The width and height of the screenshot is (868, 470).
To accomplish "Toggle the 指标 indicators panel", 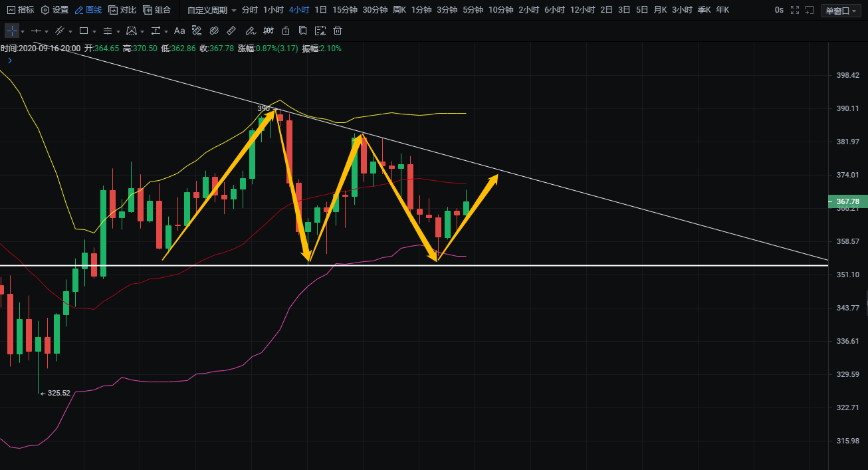I will pos(20,10).
